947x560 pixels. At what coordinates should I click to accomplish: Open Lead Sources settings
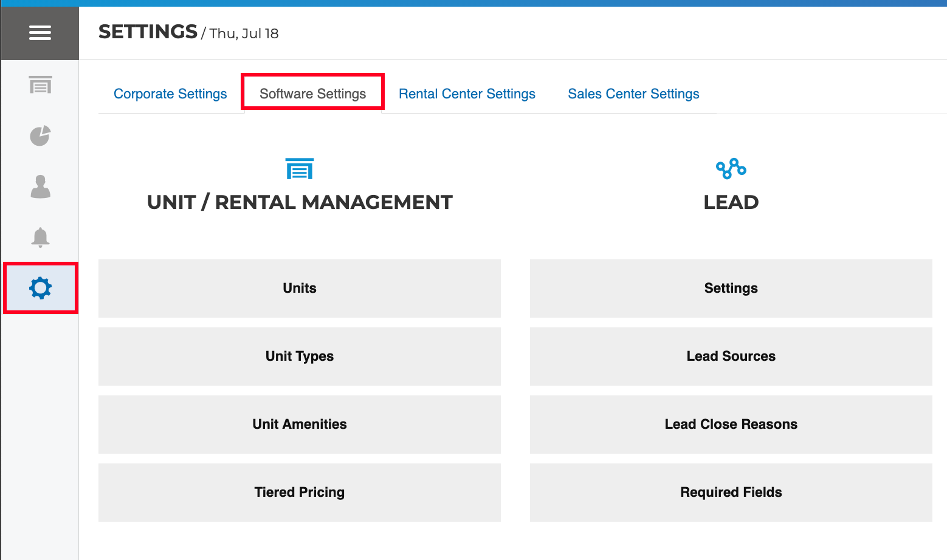(731, 357)
